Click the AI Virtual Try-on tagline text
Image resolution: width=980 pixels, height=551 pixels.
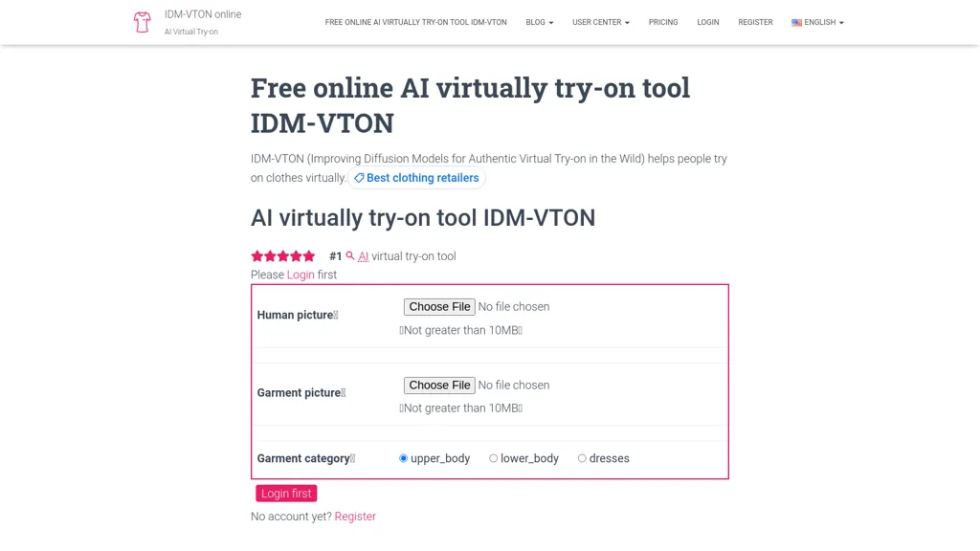click(x=191, y=32)
